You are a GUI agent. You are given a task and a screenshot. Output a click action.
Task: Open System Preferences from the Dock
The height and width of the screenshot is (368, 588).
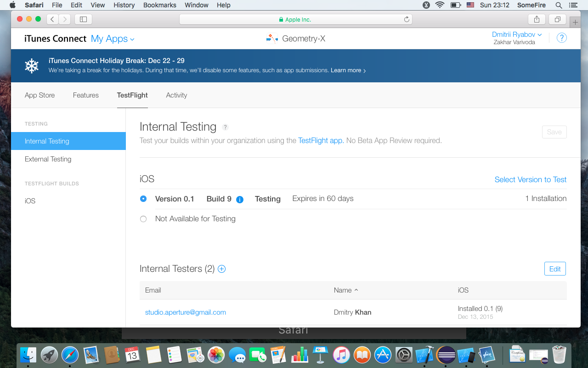(404, 355)
